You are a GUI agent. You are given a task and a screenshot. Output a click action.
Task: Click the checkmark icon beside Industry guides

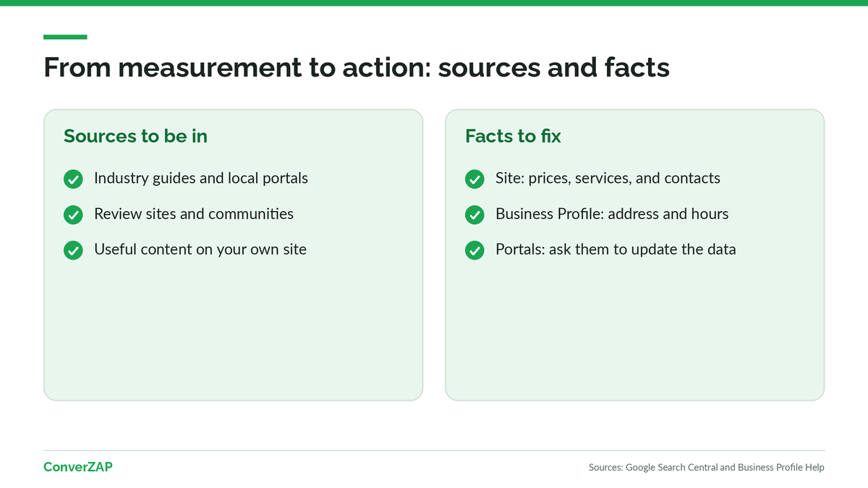point(73,179)
